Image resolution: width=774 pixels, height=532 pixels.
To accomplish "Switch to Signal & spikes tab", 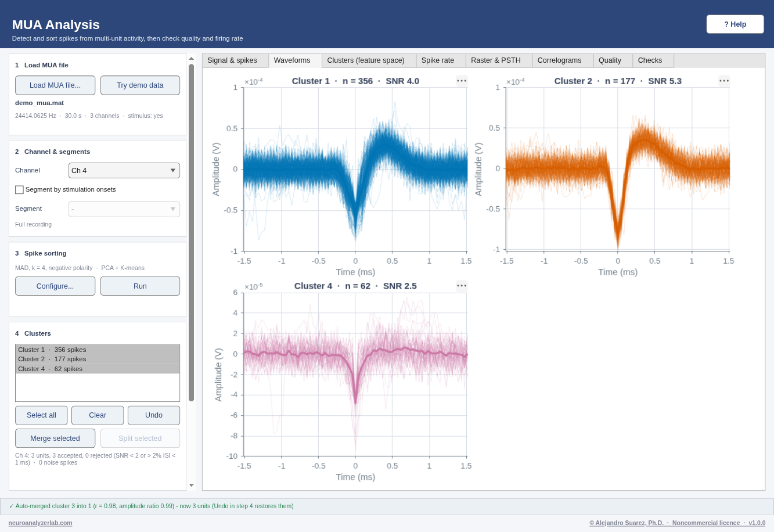I will [x=235, y=60].
